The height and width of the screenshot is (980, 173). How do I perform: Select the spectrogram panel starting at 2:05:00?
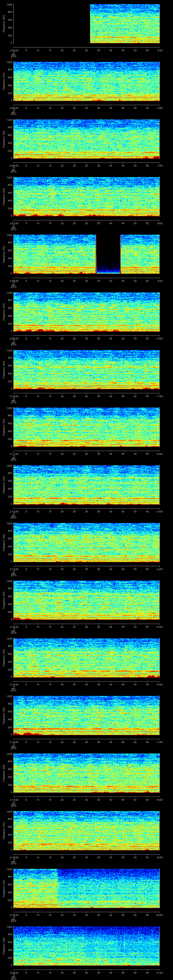point(87,81)
